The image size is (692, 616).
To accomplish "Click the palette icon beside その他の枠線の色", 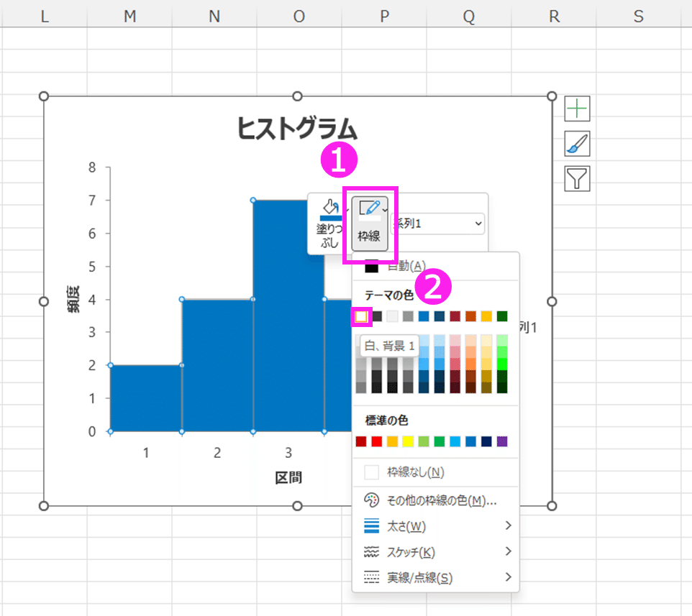I will pyautogui.click(x=372, y=500).
